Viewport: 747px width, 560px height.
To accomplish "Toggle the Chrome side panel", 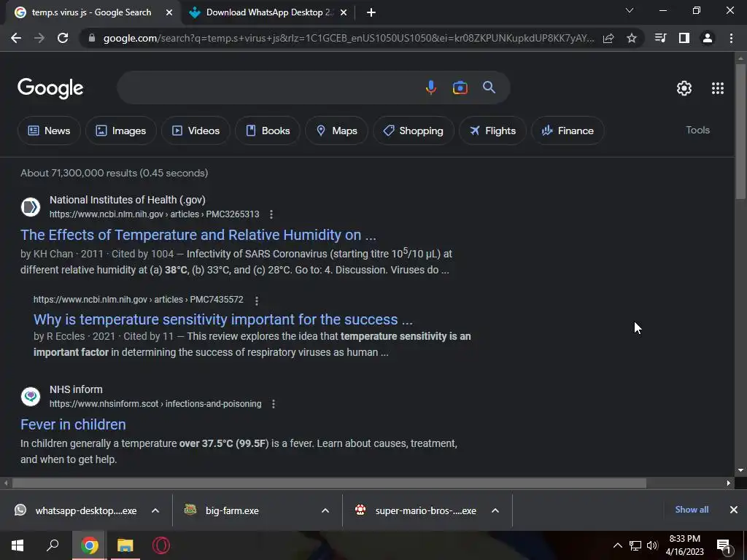I will [684, 38].
